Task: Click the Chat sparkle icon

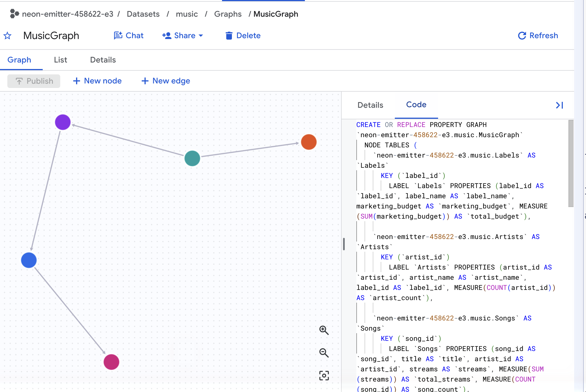Action: point(118,35)
